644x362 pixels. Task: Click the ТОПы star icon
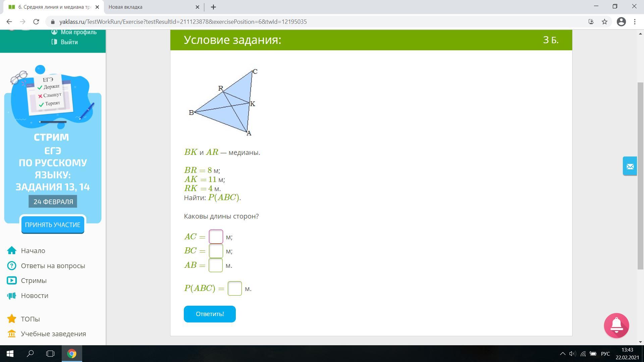tap(12, 319)
